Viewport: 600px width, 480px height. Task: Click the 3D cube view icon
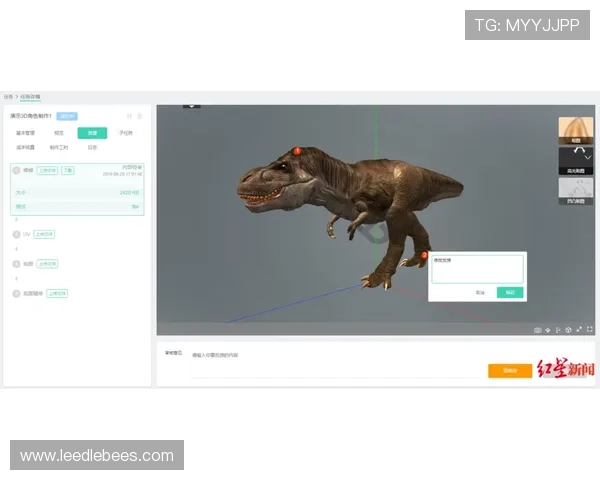coord(568,329)
